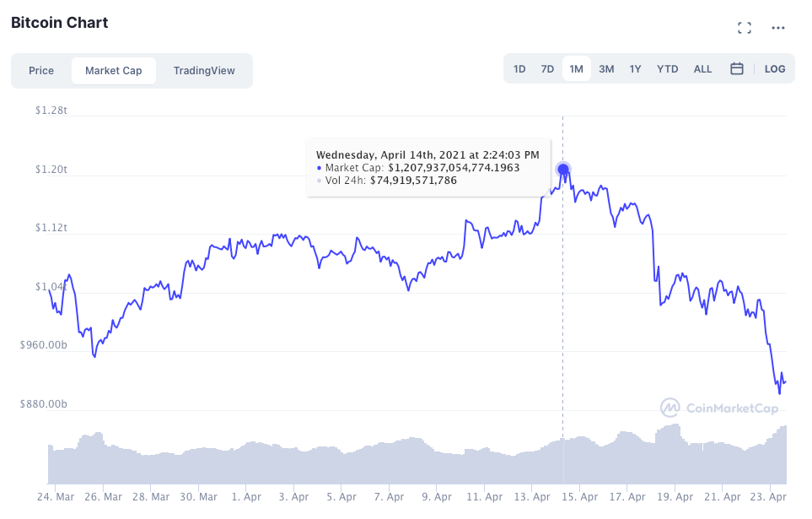Viewport: 812px width, 519px height.
Task: Click the Bitcoin Chart heading
Action: 60,23
